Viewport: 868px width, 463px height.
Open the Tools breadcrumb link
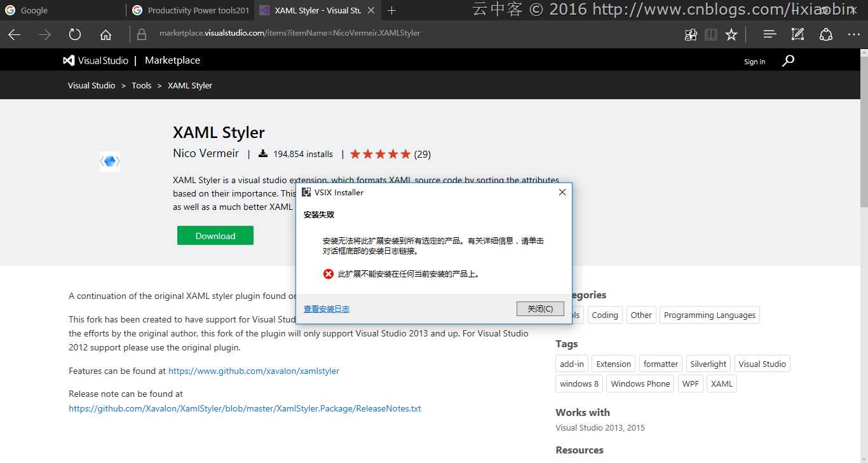pos(142,85)
